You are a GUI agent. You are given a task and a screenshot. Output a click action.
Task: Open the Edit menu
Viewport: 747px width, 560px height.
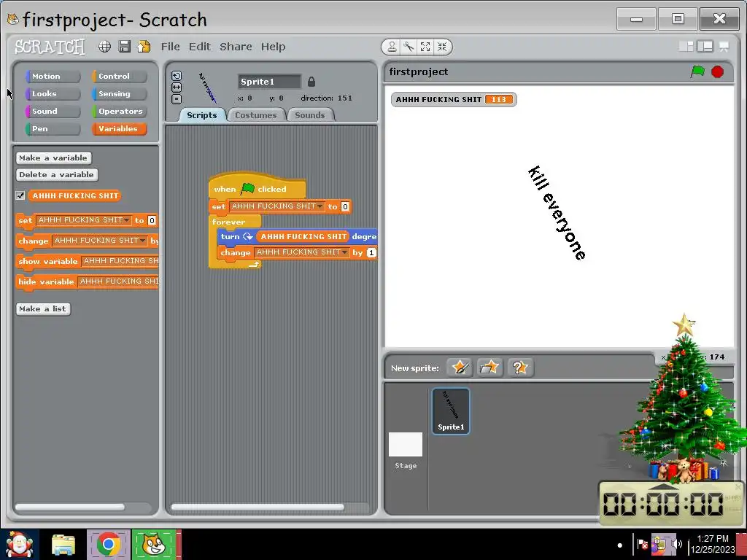pos(200,47)
